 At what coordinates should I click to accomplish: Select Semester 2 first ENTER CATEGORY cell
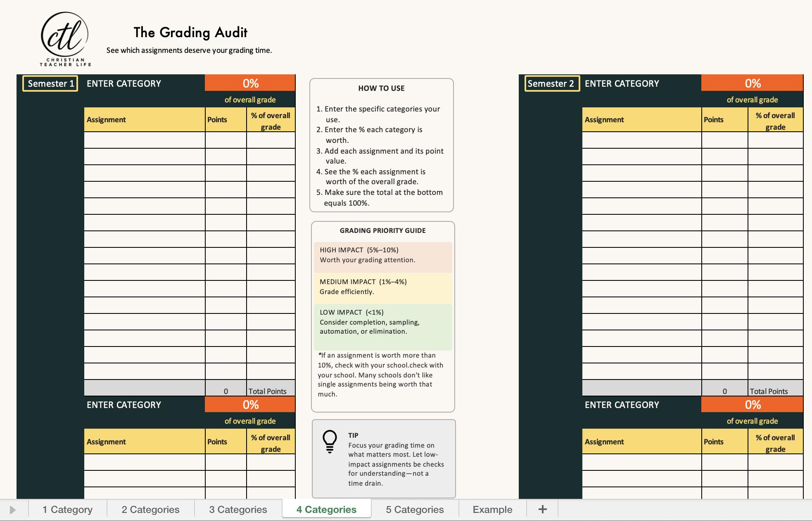click(641, 83)
